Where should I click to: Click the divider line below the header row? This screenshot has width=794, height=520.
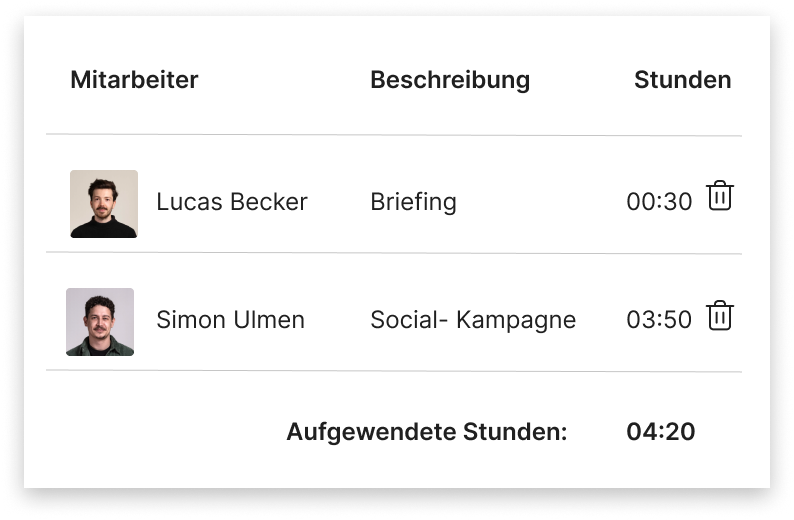click(x=394, y=135)
